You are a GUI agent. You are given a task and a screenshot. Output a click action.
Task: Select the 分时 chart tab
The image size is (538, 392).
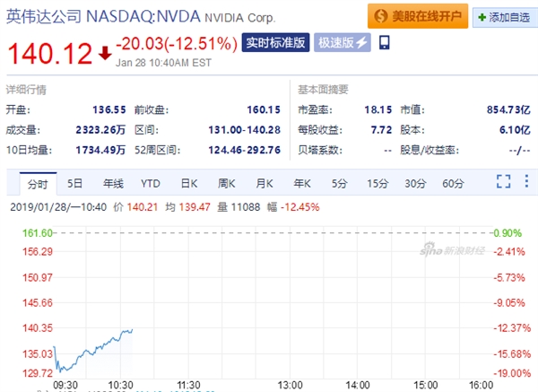37,184
